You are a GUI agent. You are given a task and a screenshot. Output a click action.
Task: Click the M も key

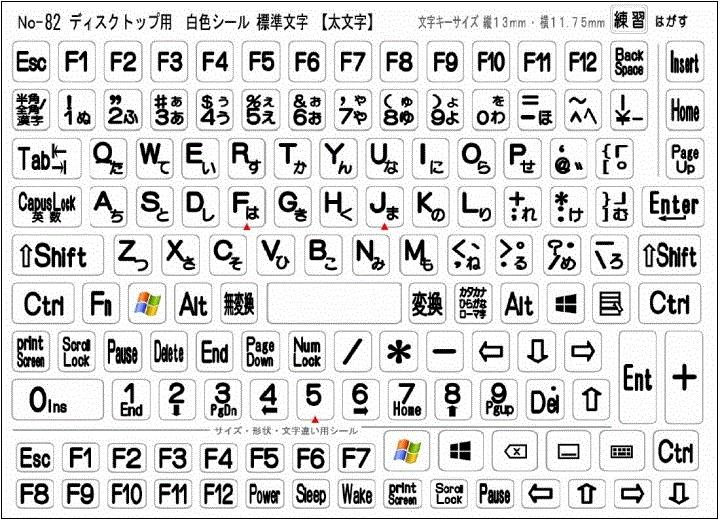(418, 255)
